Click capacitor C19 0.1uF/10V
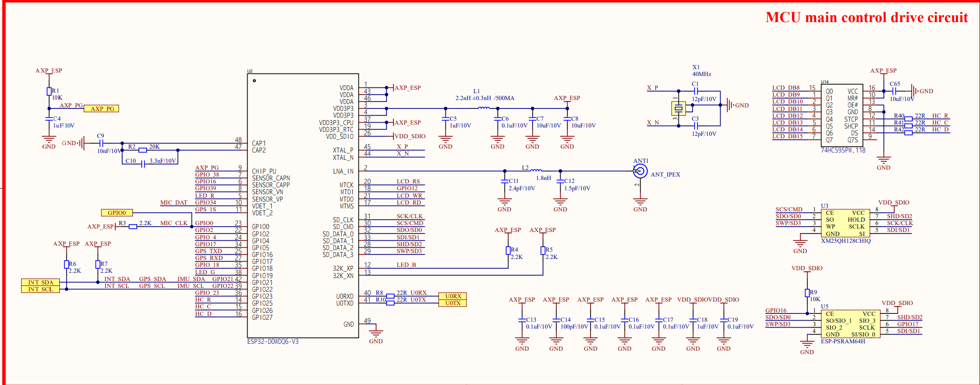This screenshot has width=980, height=385. 723,320
